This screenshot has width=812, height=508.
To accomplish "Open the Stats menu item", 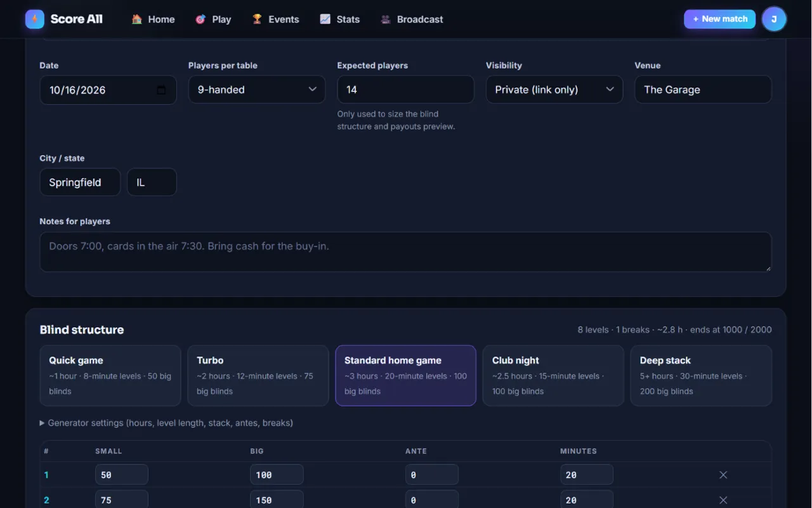I will coord(339,19).
